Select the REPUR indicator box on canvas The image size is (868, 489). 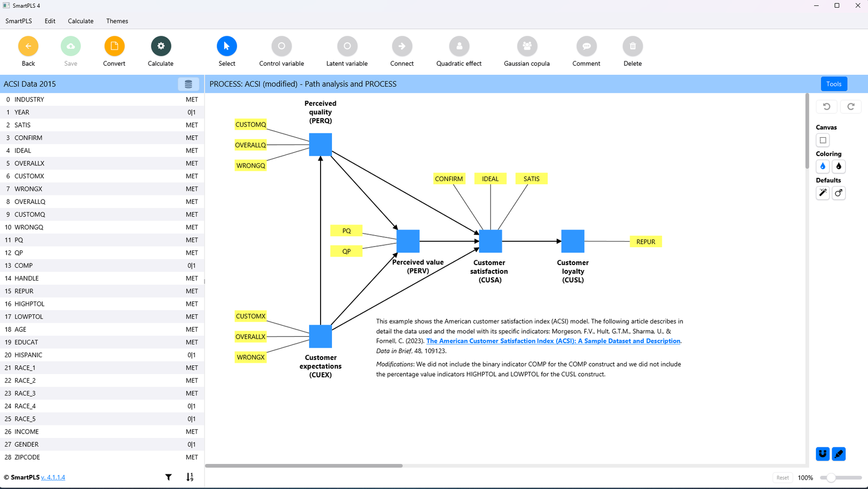646,242
